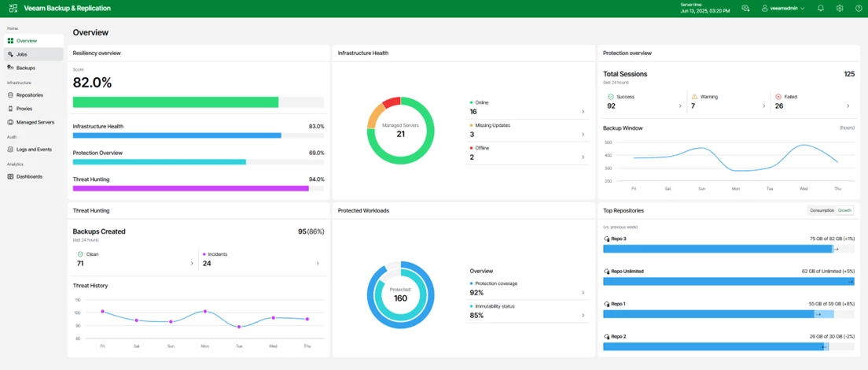Expand the Protection coverage chevron
The width and height of the screenshot is (868, 370).
pyautogui.click(x=583, y=293)
